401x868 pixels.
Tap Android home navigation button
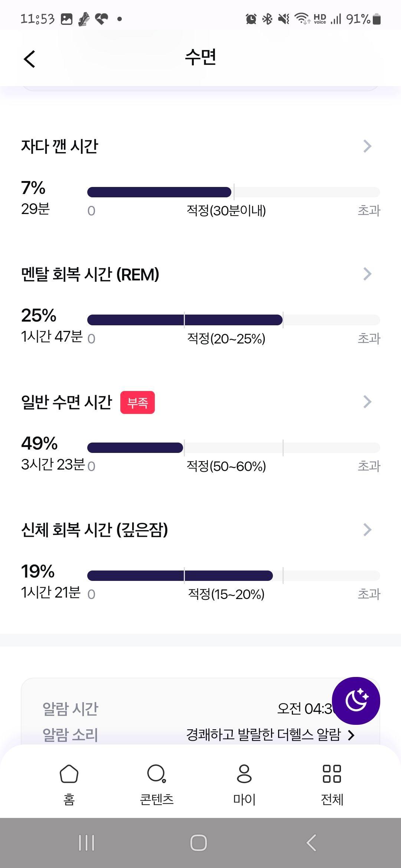pos(199,843)
